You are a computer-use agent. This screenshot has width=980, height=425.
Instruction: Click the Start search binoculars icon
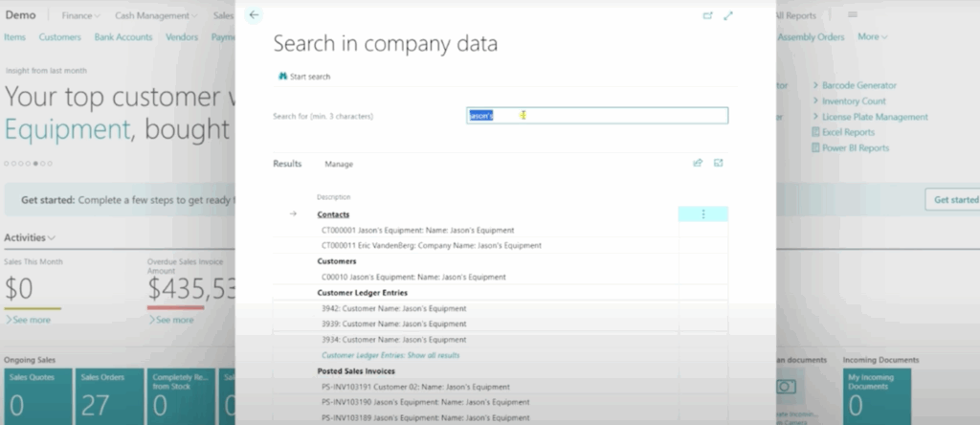tap(283, 77)
